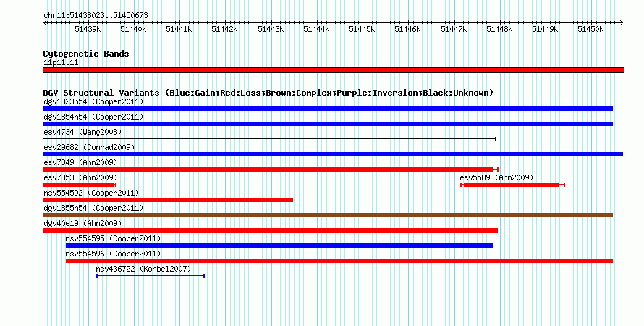Open esv7353 (Ahn2009) label
This screenshot has height=326, width=644.
pyautogui.click(x=80, y=177)
